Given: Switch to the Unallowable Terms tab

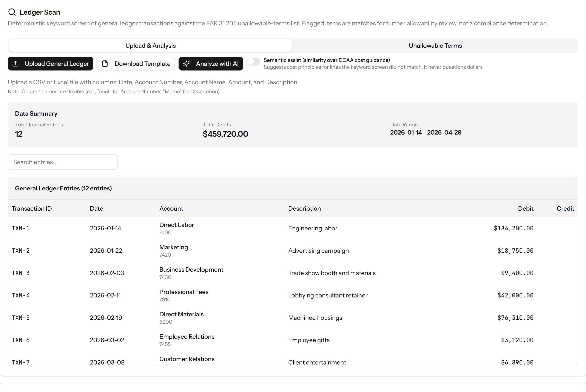Looking at the screenshot, I should pos(435,46).
